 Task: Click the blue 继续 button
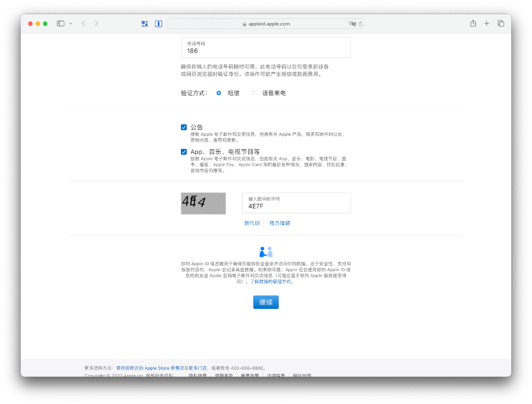click(x=265, y=302)
